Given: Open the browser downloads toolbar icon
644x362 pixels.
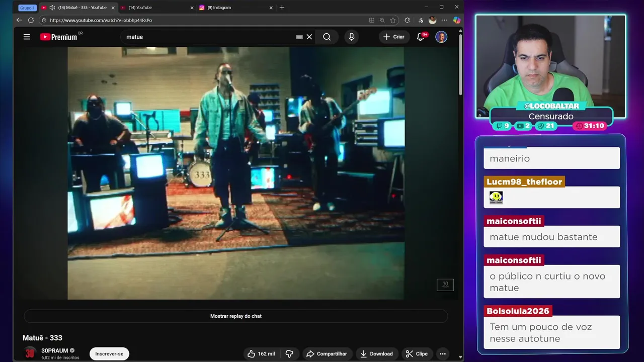Looking at the screenshot, I should pos(421,20).
